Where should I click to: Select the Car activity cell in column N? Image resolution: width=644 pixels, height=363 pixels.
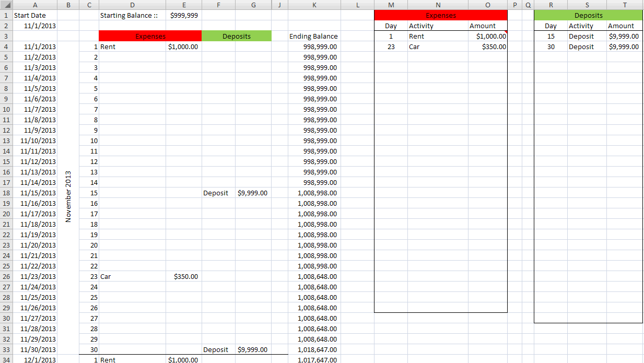(x=438, y=46)
